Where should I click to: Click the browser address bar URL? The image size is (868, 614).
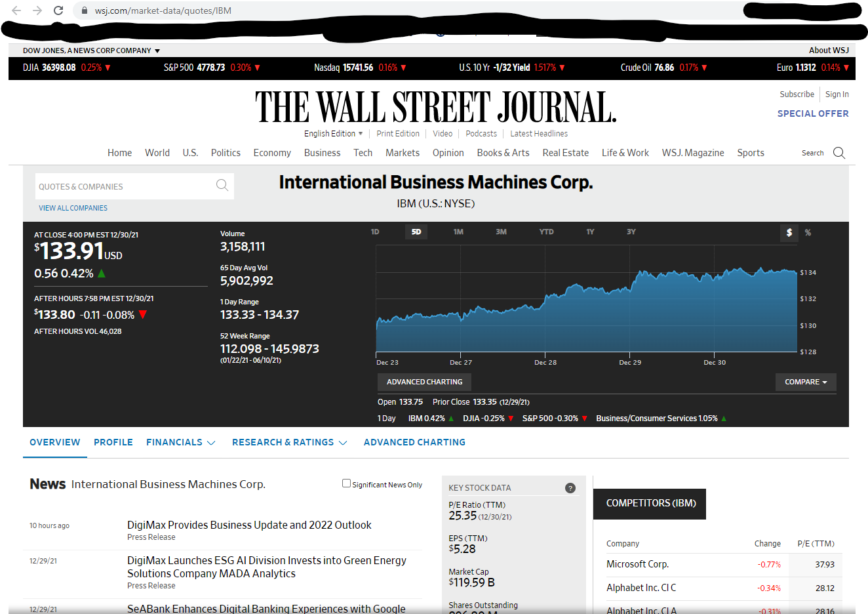[x=163, y=10]
